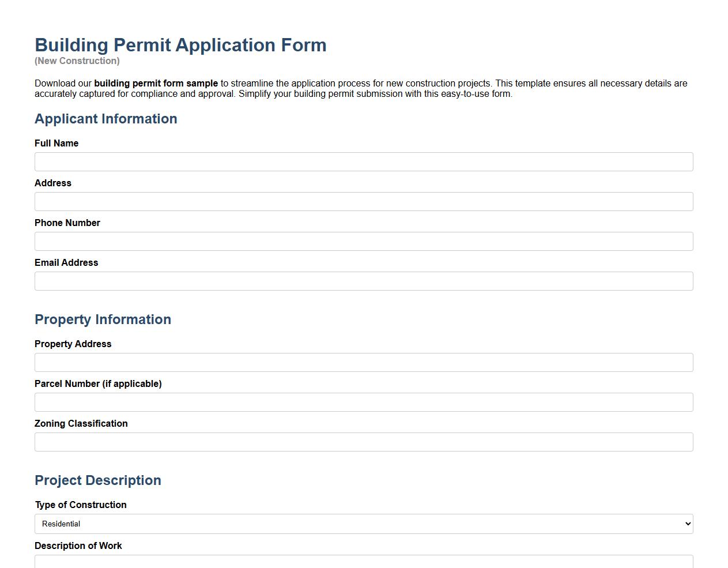Viewport: 728px width, 568px height.
Task: Click the Address field under Applicant Information
Action: (364, 201)
